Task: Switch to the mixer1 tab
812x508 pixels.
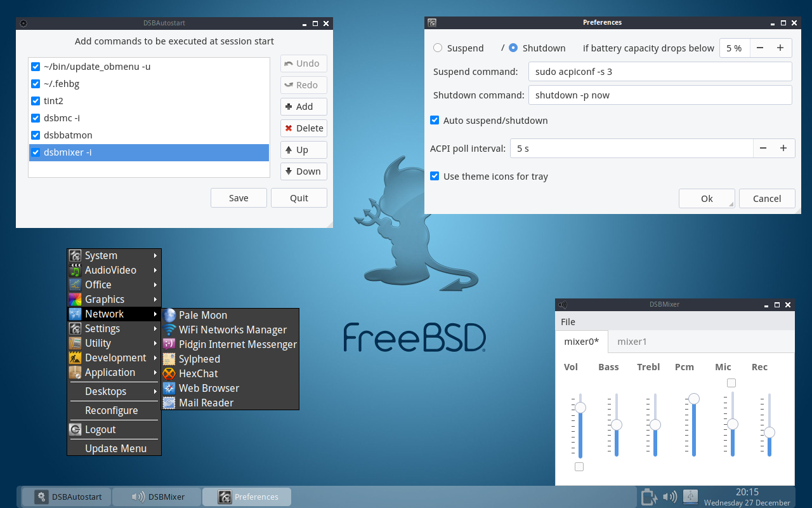Action: 632,342
